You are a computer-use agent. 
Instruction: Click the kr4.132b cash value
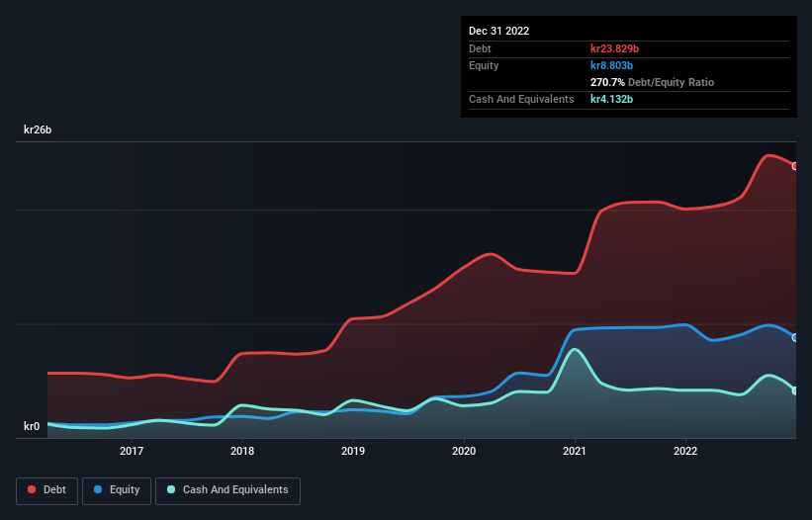611,99
